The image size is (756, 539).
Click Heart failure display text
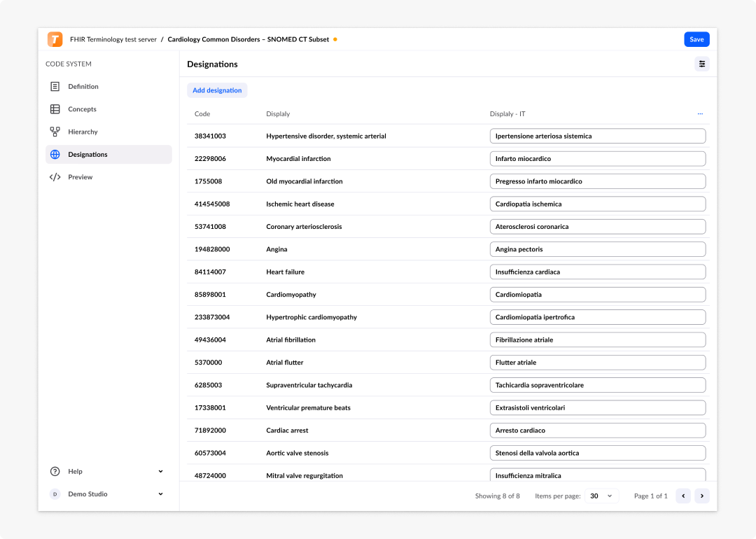click(x=286, y=272)
